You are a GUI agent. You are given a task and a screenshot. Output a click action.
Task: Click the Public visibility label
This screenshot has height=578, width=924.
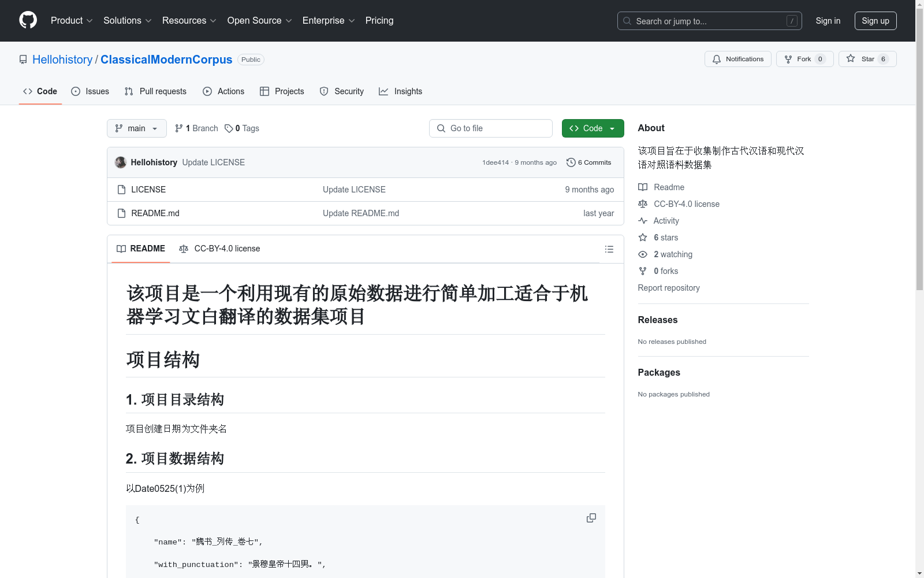[x=251, y=60]
